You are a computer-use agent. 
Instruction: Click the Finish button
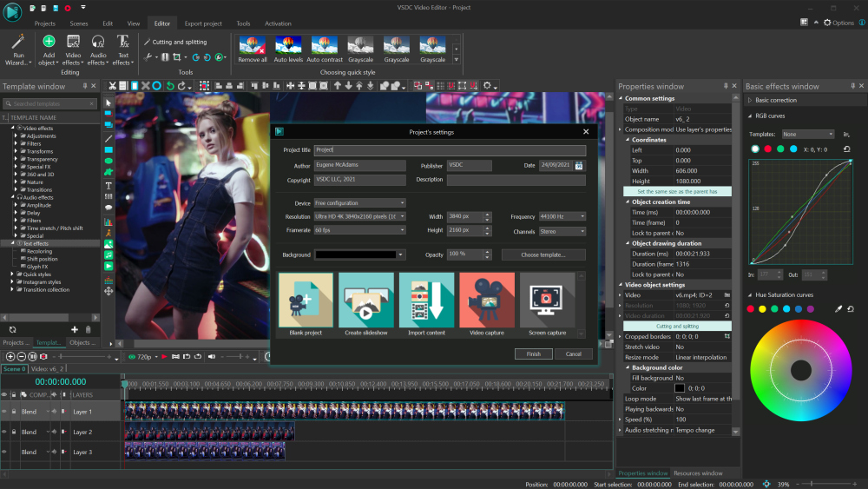tap(534, 354)
